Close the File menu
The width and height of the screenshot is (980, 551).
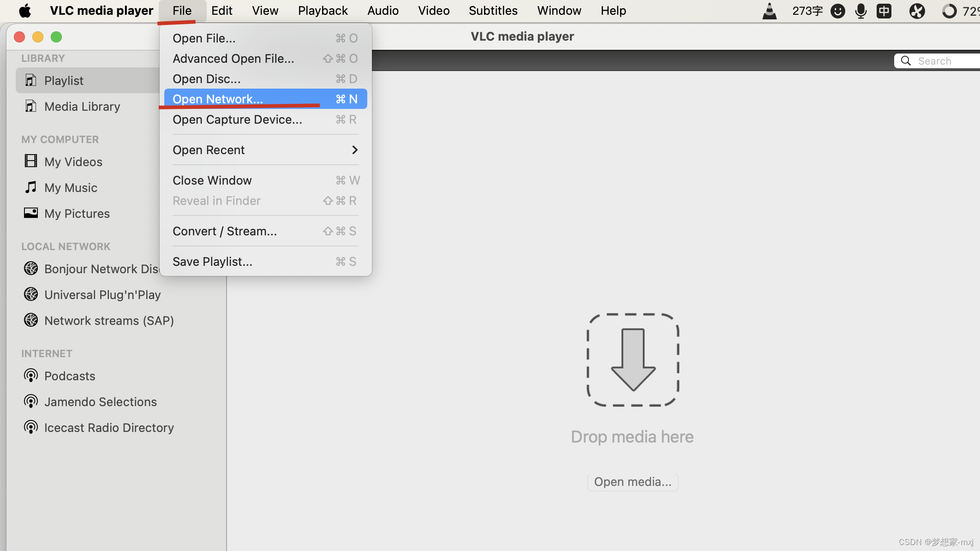click(x=182, y=11)
